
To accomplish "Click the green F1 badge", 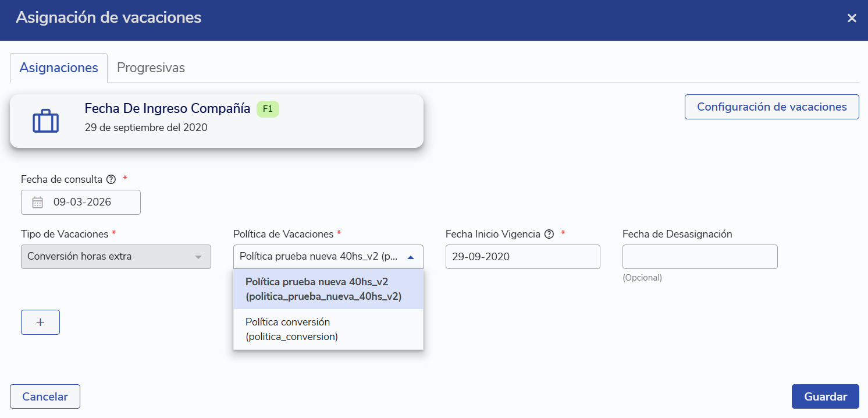I will pyautogui.click(x=268, y=109).
